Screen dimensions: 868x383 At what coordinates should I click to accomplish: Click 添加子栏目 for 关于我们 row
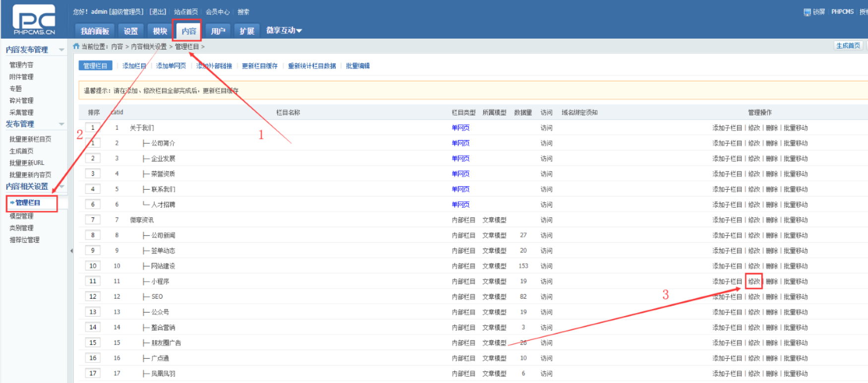(727, 128)
